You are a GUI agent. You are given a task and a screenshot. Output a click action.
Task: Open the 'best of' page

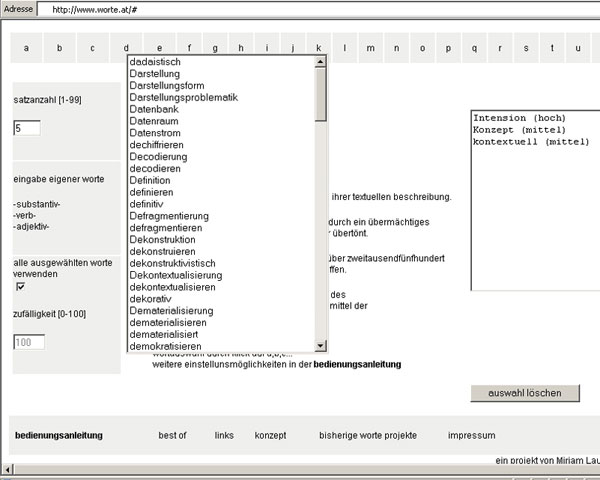[172, 436]
